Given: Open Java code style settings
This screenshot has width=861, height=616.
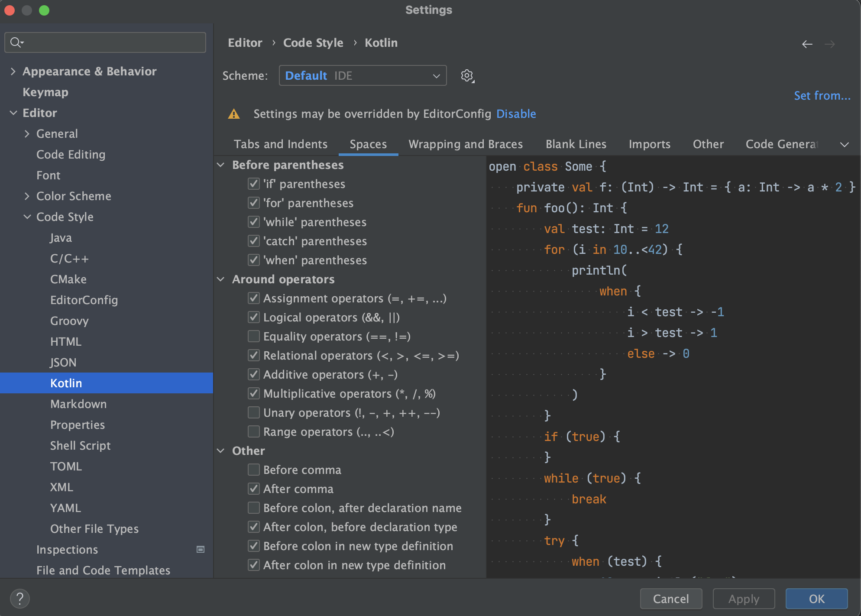Looking at the screenshot, I should click(x=61, y=238).
